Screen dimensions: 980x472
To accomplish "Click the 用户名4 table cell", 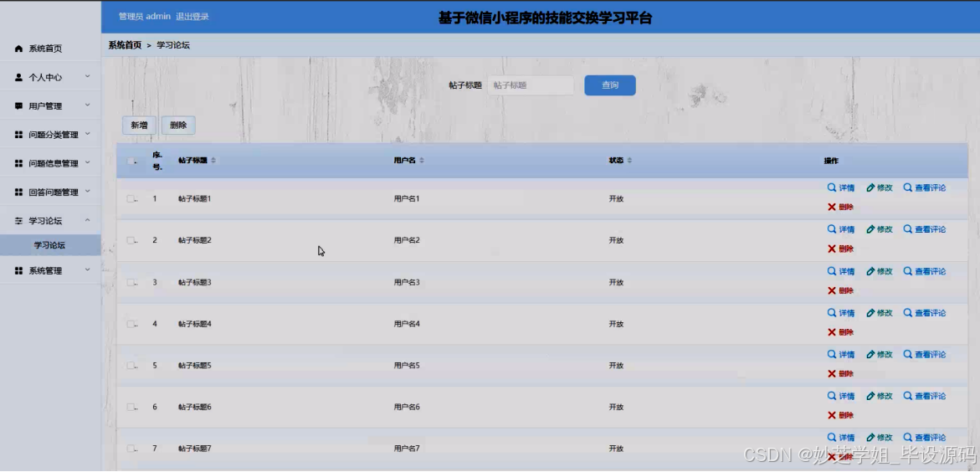I will click(x=407, y=324).
